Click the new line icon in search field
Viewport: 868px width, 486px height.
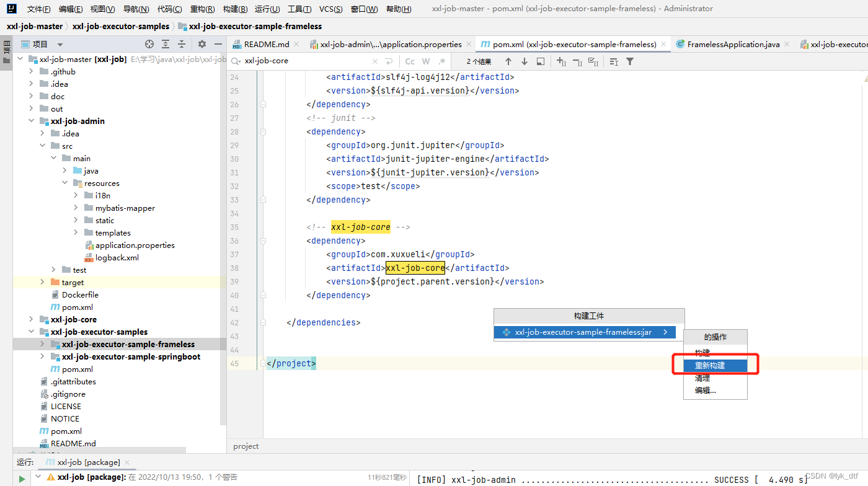pyautogui.click(x=389, y=61)
